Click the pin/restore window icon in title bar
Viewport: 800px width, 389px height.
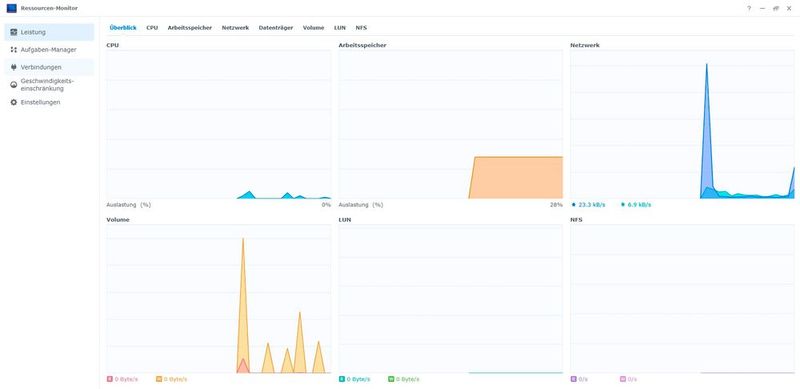pos(776,8)
